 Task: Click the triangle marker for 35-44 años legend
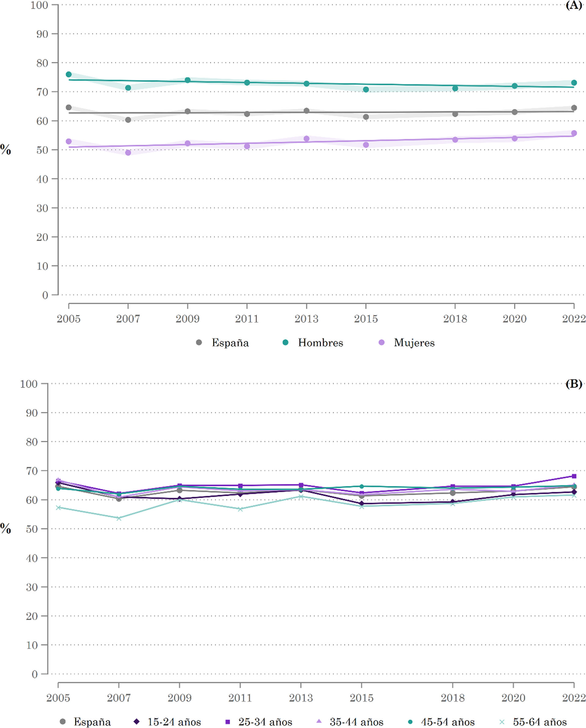(319, 721)
